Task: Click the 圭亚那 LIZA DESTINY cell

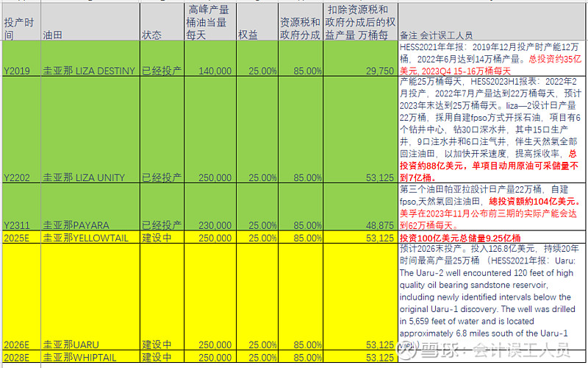Action: click(x=90, y=59)
